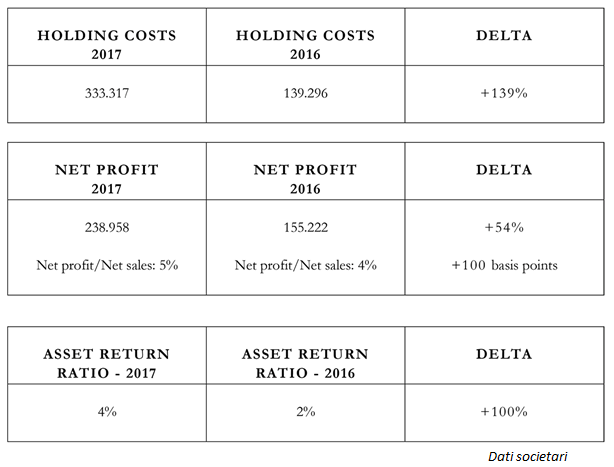Click the DELTA header in the asset return table

pyautogui.click(x=505, y=354)
